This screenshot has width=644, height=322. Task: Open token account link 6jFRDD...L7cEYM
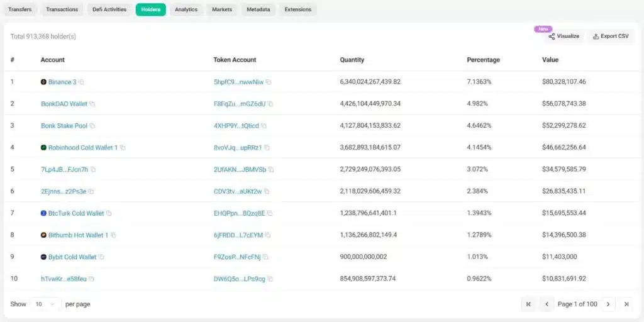point(238,235)
